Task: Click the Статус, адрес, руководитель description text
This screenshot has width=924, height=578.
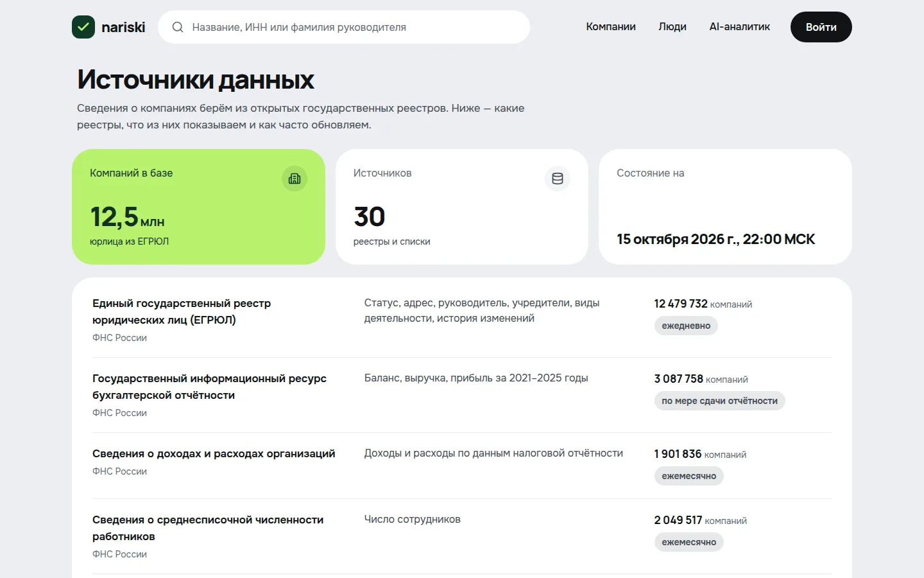Action: [x=482, y=310]
